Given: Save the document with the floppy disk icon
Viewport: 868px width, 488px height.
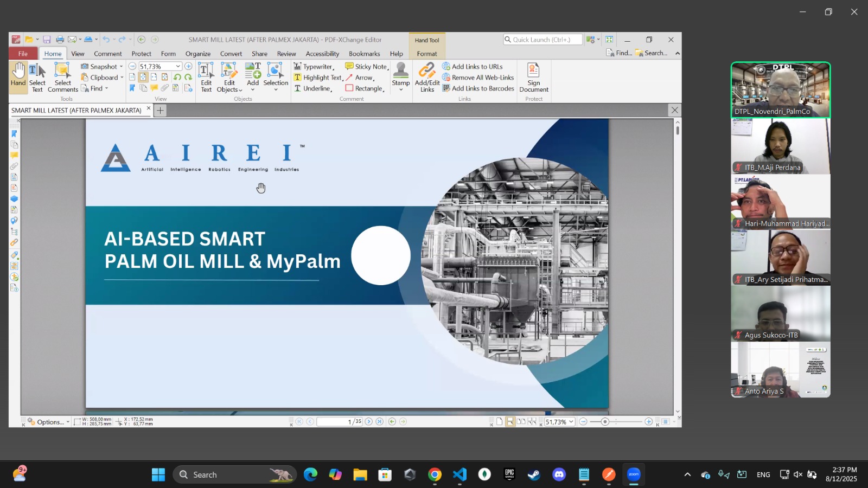Looking at the screenshot, I should click(x=47, y=40).
